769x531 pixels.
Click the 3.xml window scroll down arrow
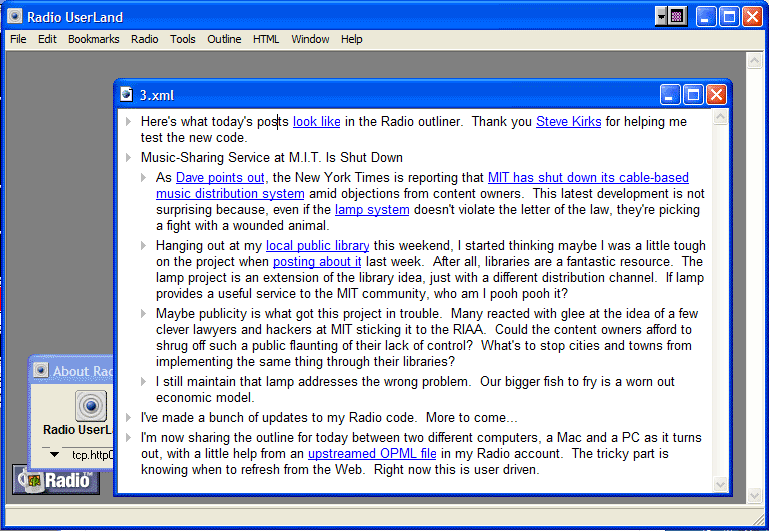pos(720,484)
